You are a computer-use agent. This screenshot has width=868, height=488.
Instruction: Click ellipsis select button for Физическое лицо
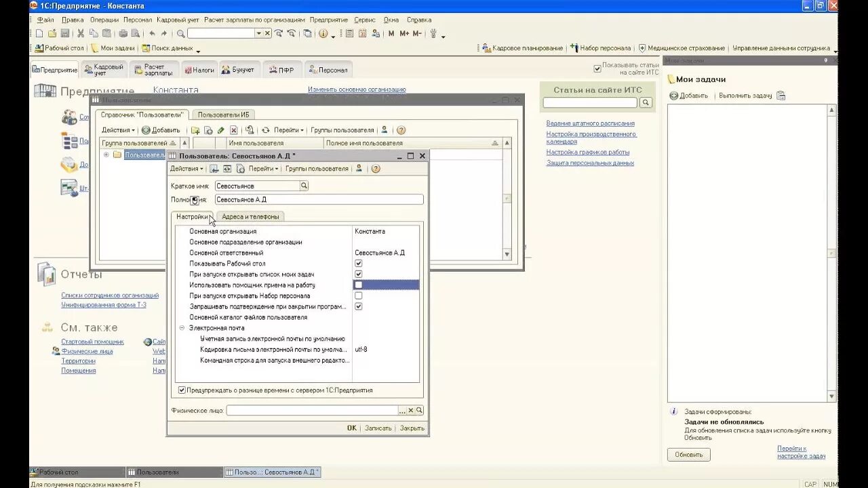pyautogui.click(x=402, y=410)
